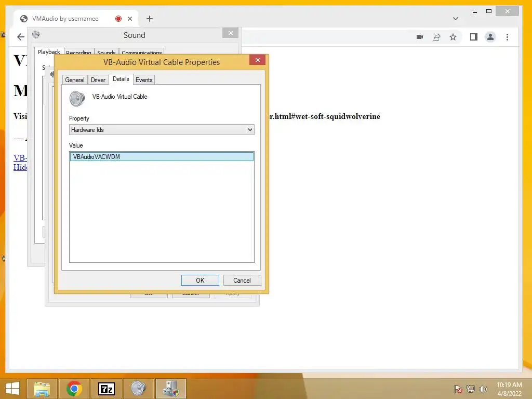This screenshot has height=399, width=532.
Task: Open a new browser tab
Action: 150,19
